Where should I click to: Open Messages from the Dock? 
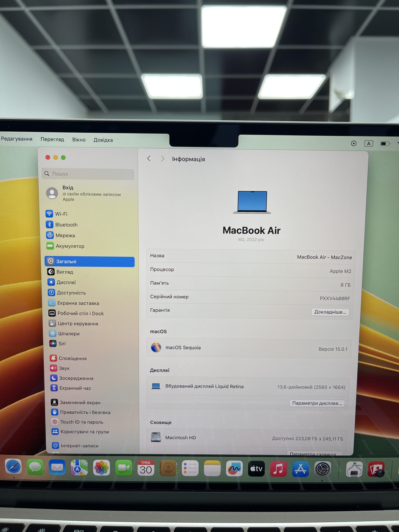pyautogui.click(x=35, y=467)
